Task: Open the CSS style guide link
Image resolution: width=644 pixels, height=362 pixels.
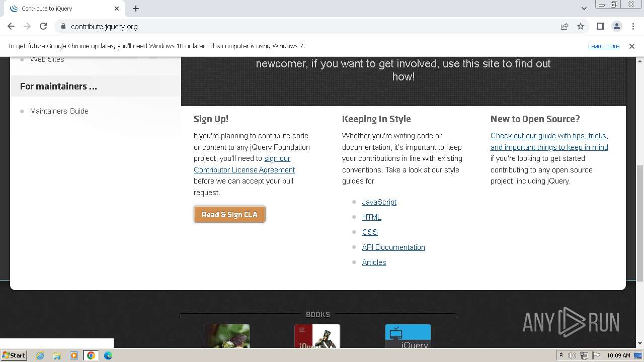Action: pos(370,232)
